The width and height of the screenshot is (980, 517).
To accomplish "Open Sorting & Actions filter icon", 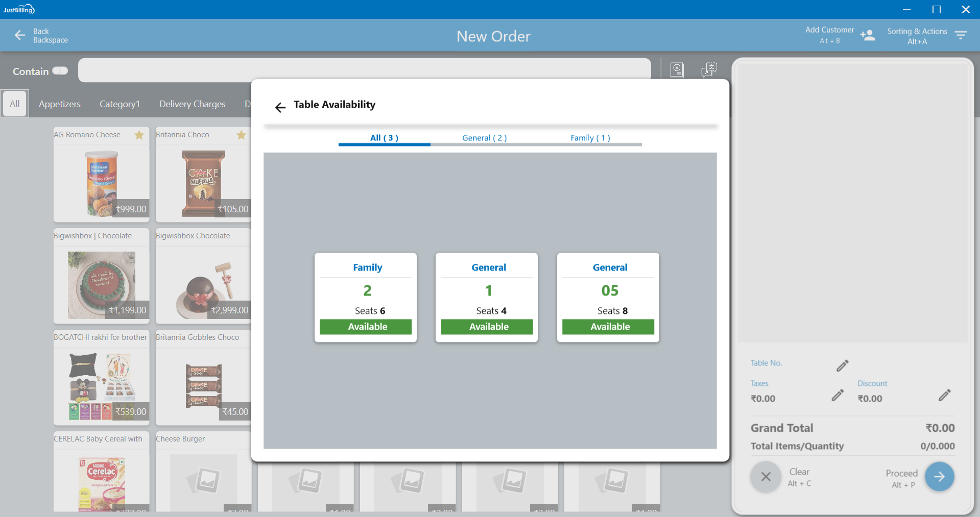I will (961, 35).
